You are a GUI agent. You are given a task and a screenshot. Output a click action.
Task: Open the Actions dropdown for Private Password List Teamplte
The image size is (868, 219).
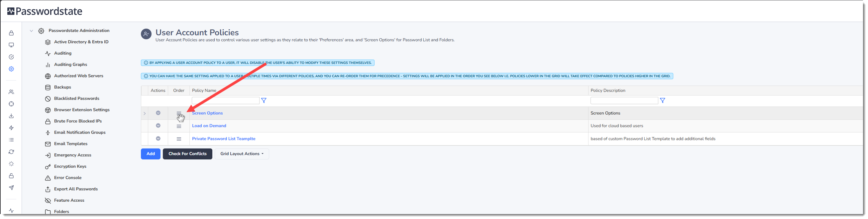[158, 139]
